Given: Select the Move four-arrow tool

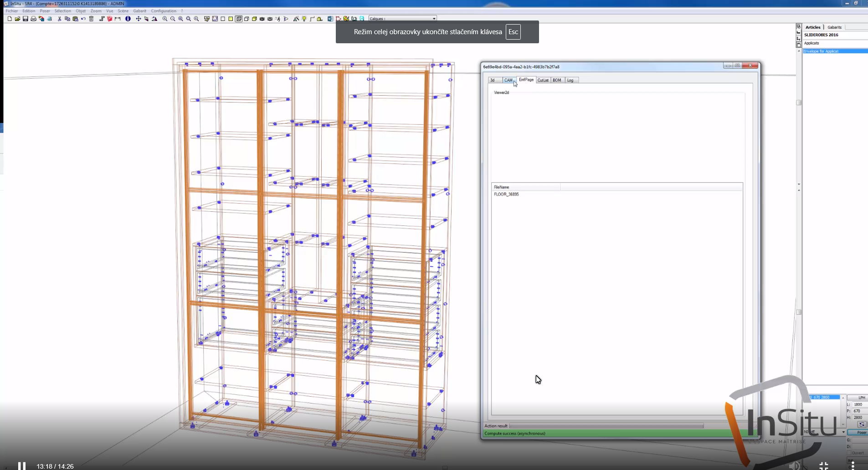Looking at the screenshot, I should click(x=138, y=19).
